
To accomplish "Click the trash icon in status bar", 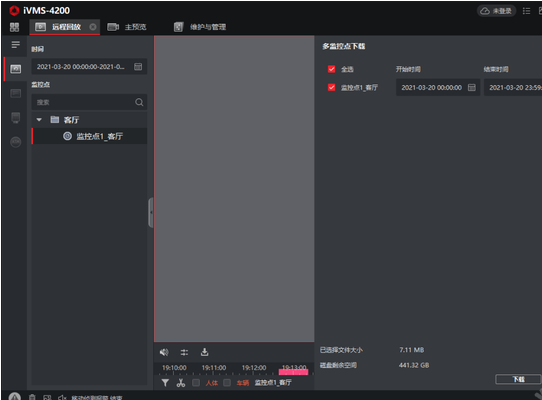I will click(x=32, y=397).
